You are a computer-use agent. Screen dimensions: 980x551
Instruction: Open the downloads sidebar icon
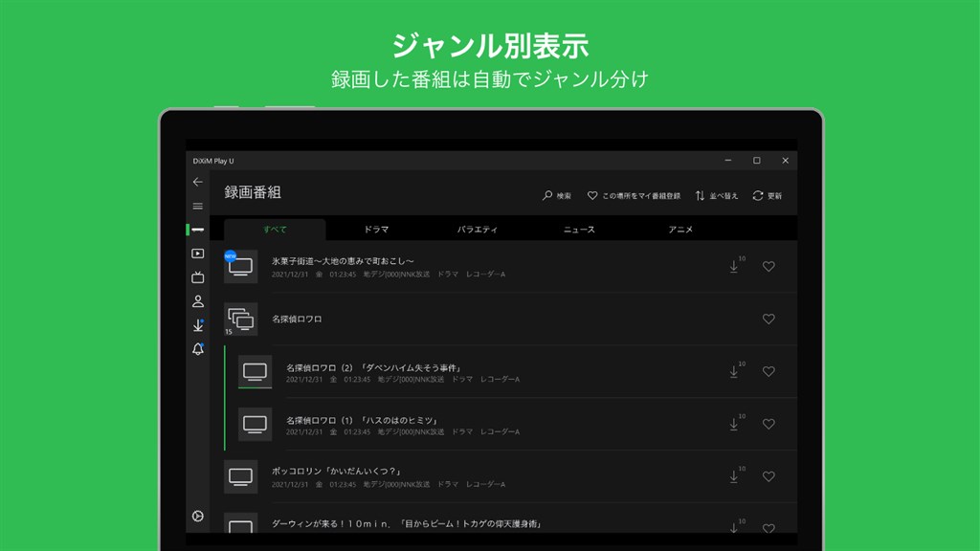coord(197,325)
